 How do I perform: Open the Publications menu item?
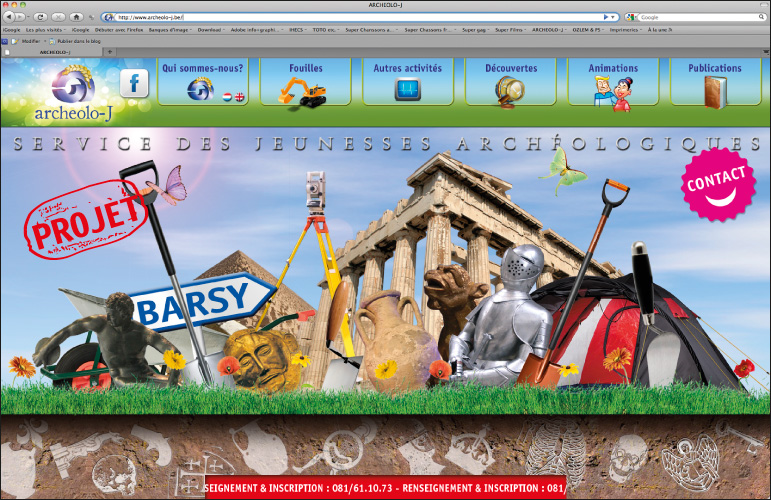click(715, 68)
